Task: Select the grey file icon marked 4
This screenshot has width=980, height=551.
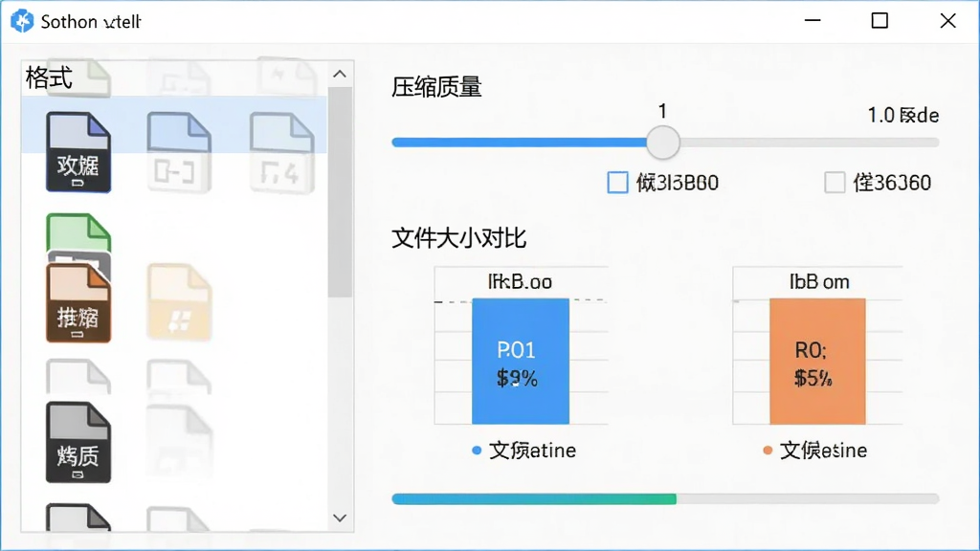Action: point(281,152)
